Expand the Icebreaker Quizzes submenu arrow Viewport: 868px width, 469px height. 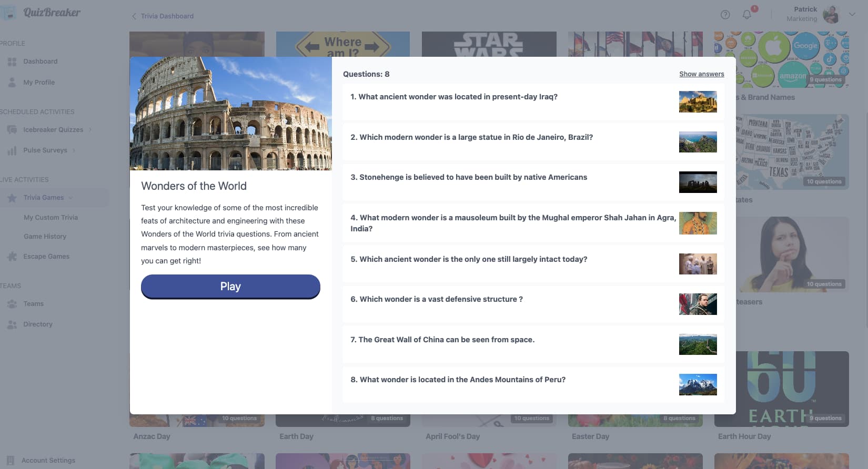point(90,129)
